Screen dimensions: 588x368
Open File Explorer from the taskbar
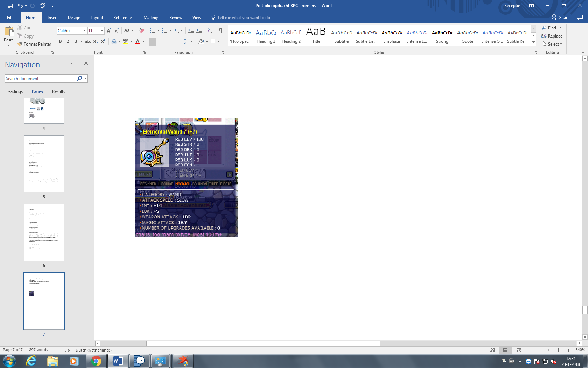coord(53,361)
